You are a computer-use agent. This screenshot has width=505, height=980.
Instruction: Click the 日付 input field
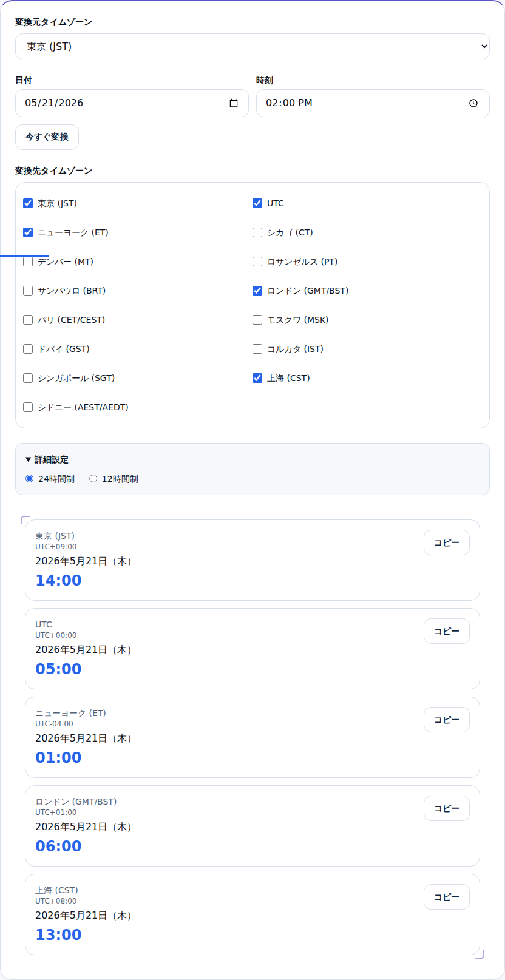click(x=132, y=103)
